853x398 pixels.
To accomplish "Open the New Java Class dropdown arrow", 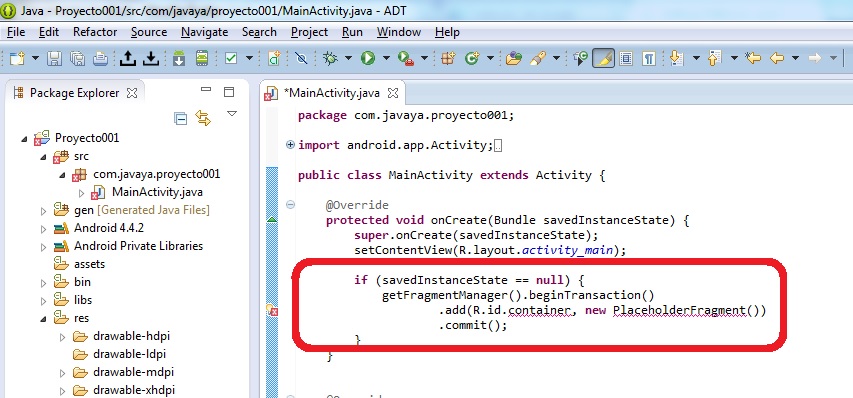I will click(490, 58).
